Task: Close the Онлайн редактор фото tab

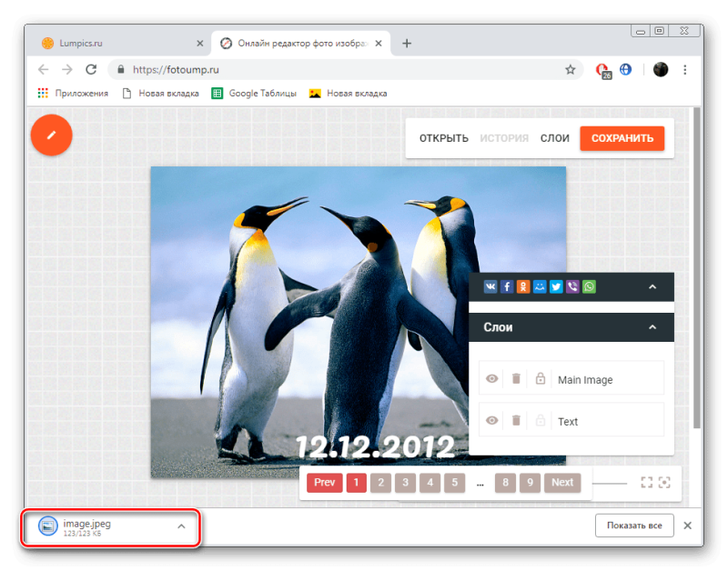Action: 379,43
